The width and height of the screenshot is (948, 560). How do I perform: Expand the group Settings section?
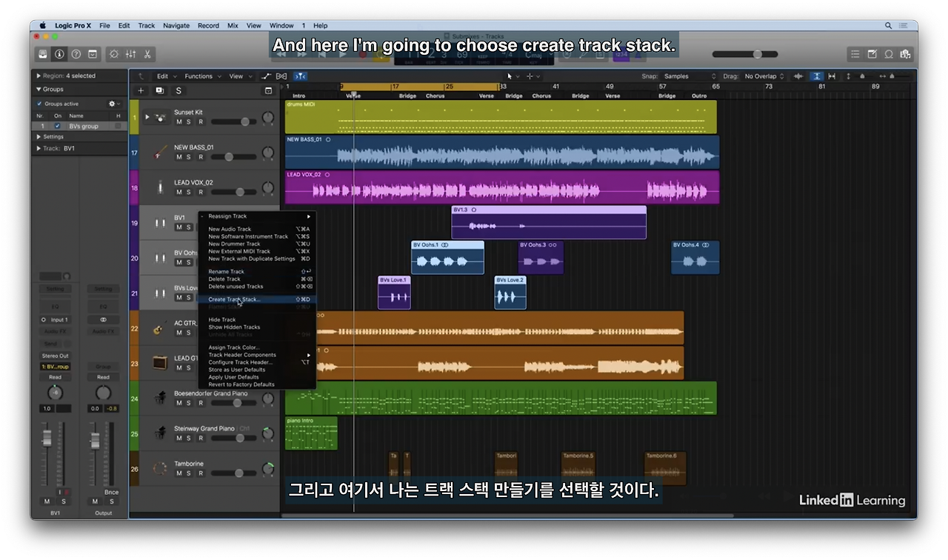[x=39, y=136]
